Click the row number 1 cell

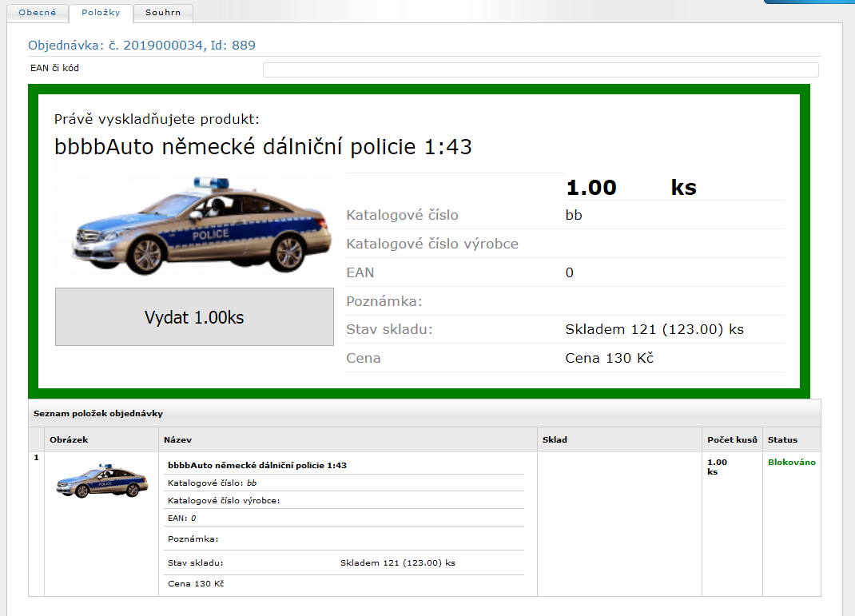coord(37,458)
